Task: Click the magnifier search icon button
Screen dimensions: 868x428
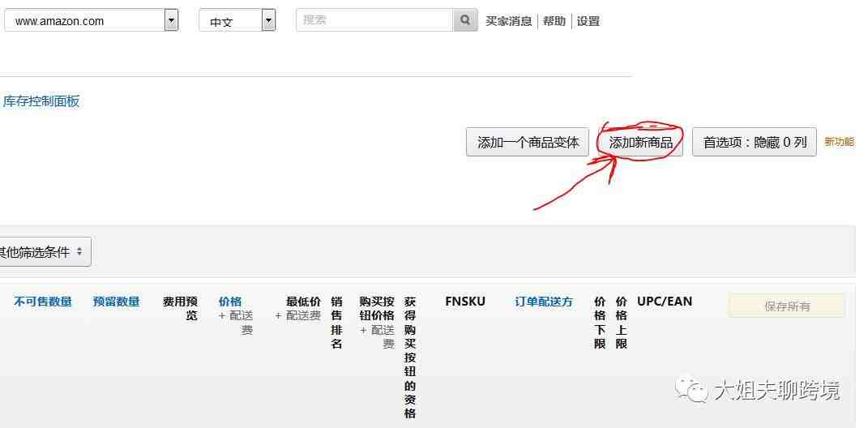Action: click(465, 20)
